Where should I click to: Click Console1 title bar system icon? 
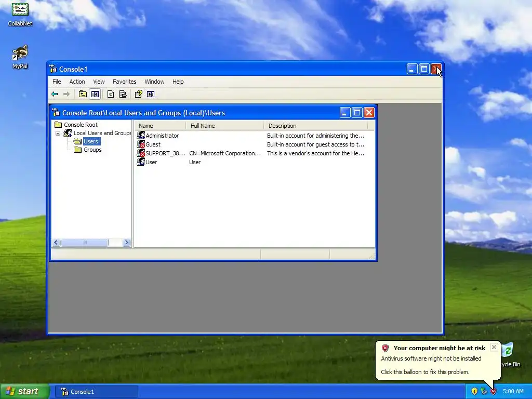pos(53,69)
